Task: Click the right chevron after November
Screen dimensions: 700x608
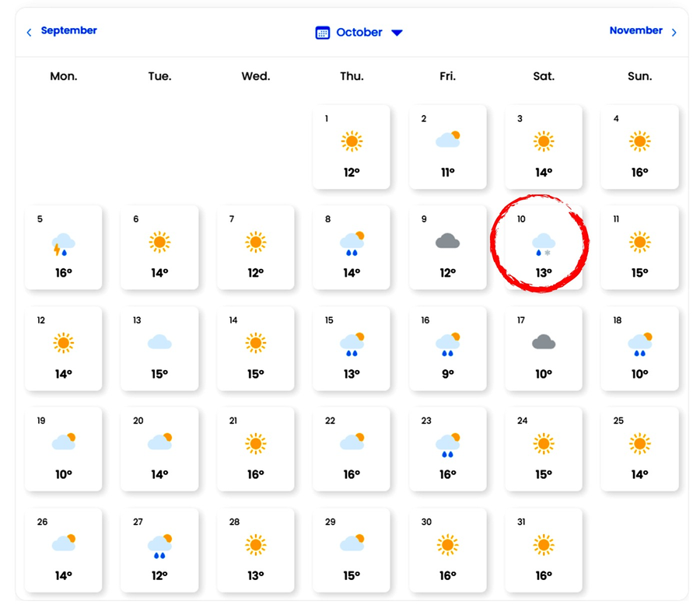Action: point(674,33)
